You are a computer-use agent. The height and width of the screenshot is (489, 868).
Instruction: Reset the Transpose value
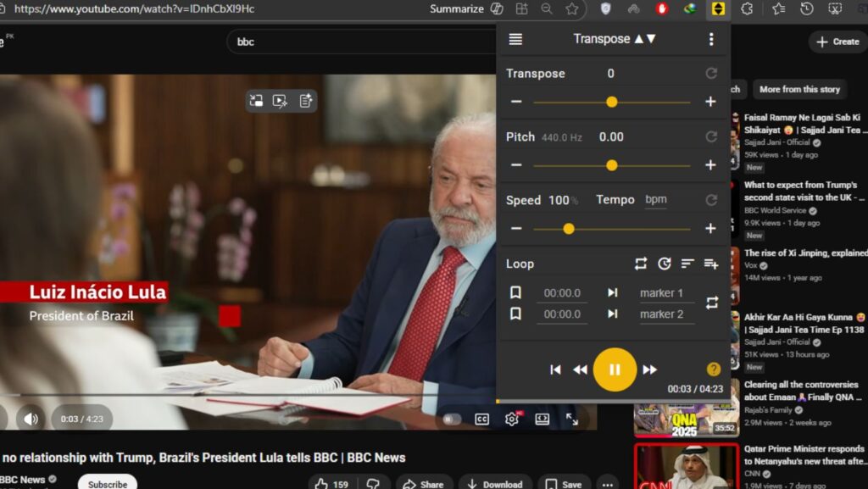click(x=711, y=74)
